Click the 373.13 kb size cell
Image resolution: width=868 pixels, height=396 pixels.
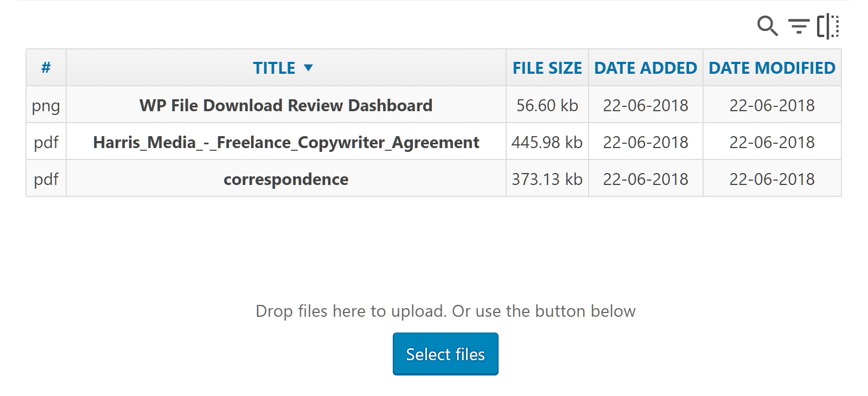[547, 179]
